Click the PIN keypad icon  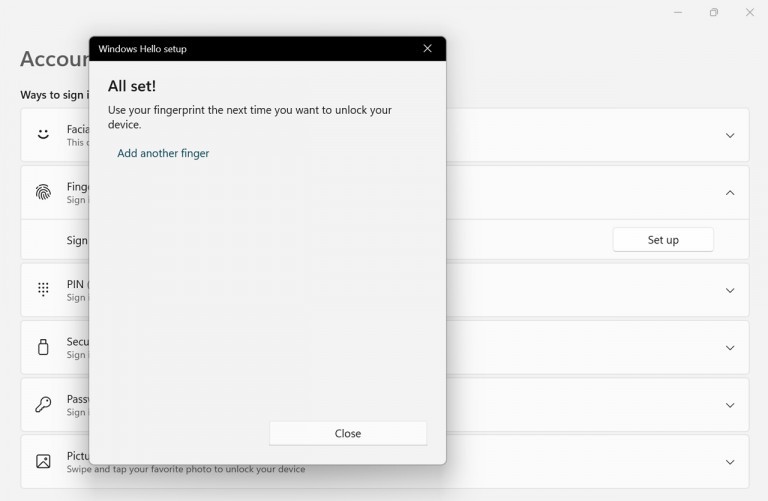pos(43,289)
